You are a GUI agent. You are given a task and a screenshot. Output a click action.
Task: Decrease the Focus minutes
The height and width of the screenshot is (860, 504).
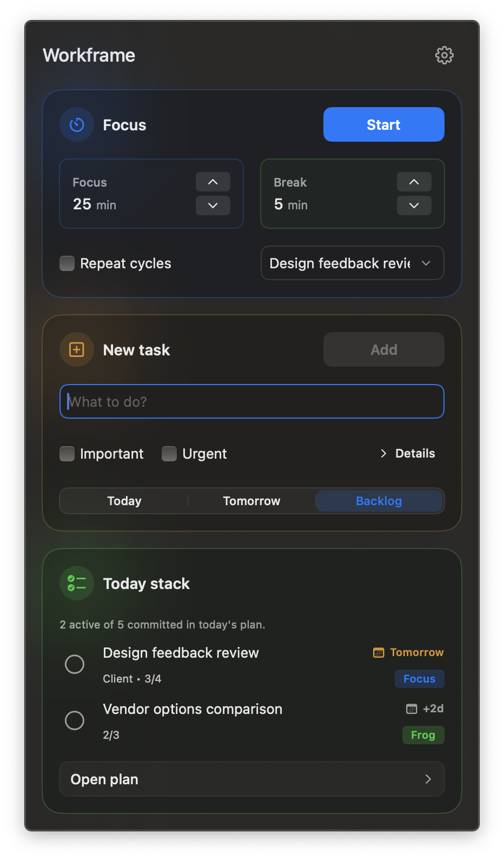(x=213, y=206)
